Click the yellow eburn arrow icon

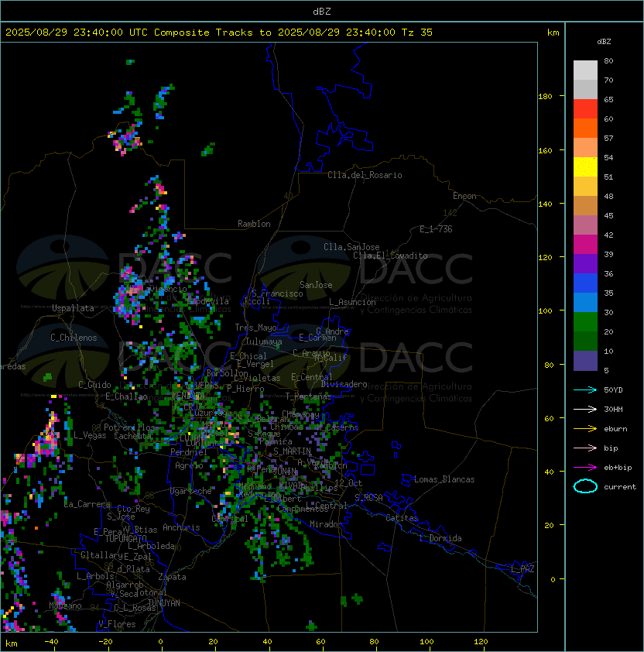tap(585, 429)
